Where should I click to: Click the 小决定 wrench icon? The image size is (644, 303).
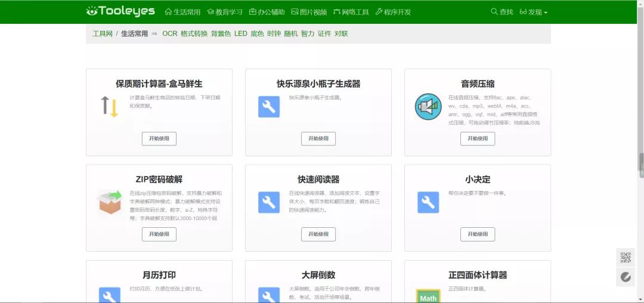(428, 202)
